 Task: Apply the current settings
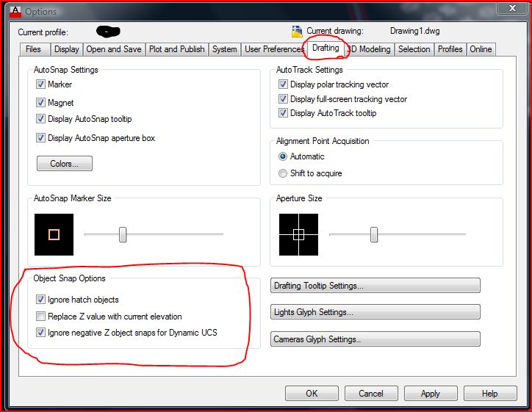click(x=431, y=394)
